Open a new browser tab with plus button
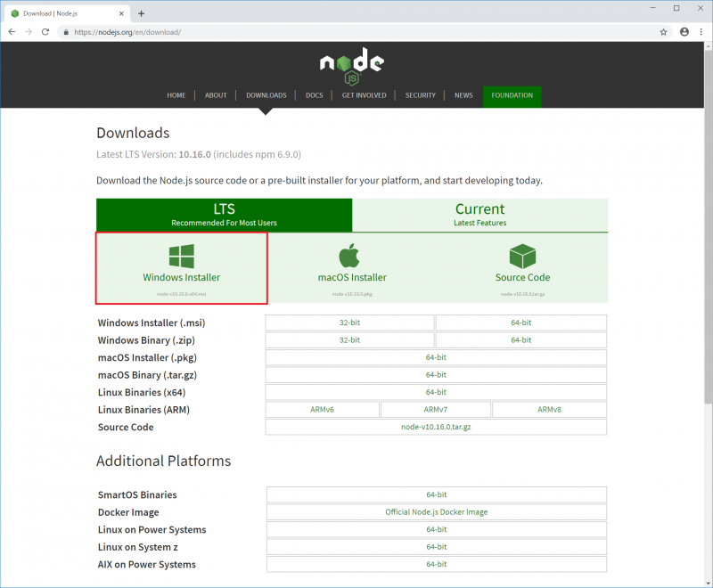Screen dimensions: 713x588 click(x=141, y=13)
